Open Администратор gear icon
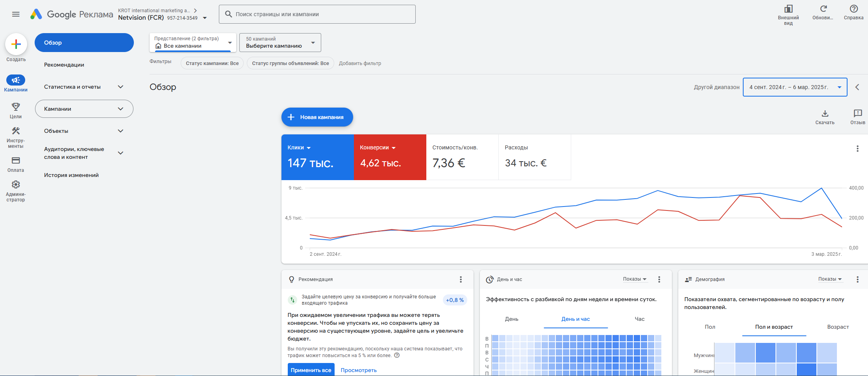The image size is (868, 376). [16, 185]
